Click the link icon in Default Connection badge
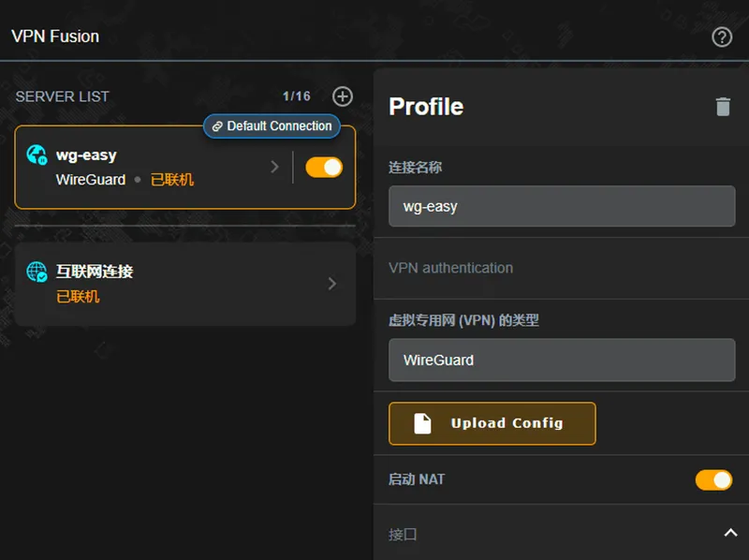The image size is (749, 560). click(217, 126)
